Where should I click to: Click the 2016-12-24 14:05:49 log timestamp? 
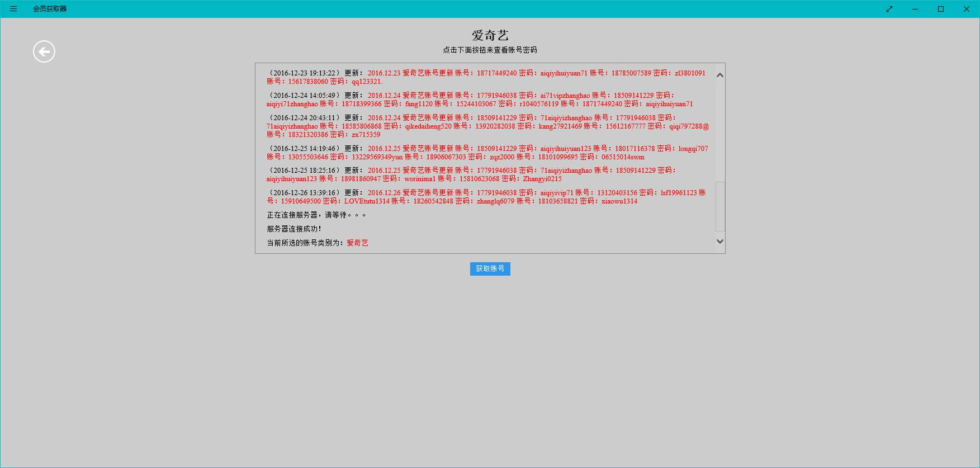304,96
